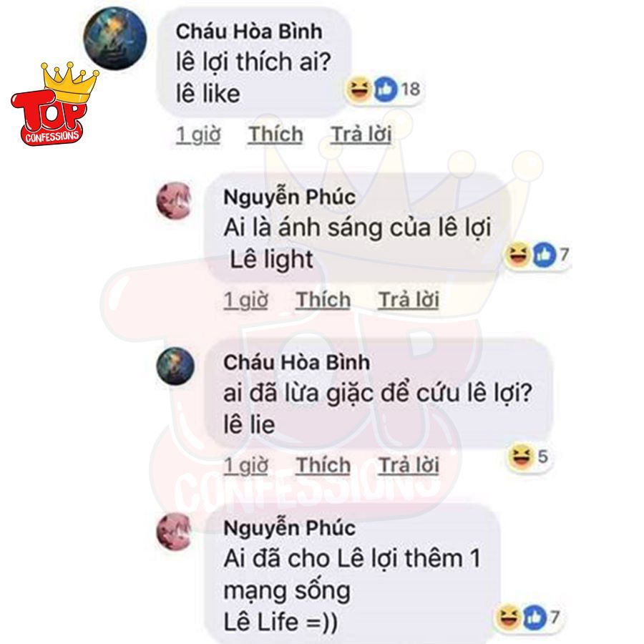The image size is (644, 644).
Task: Click "1 giờ" timestamp under first comment
Action: (x=198, y=135)
